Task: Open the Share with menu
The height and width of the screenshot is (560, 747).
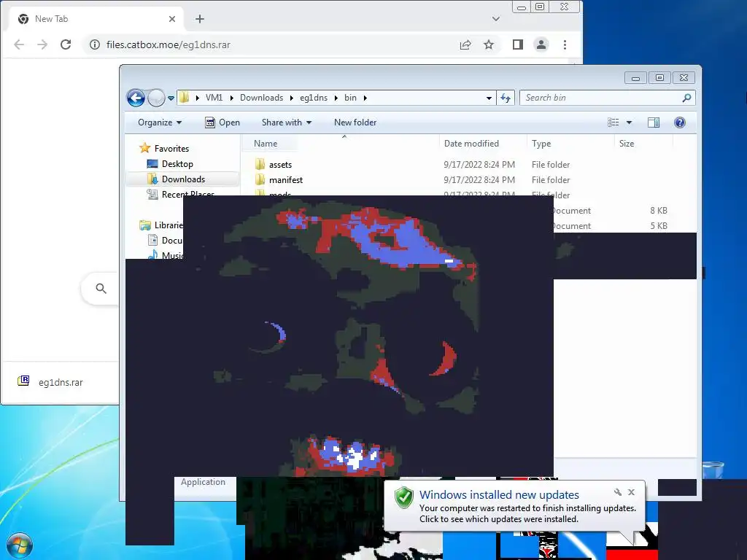Action: pos(286,122)
